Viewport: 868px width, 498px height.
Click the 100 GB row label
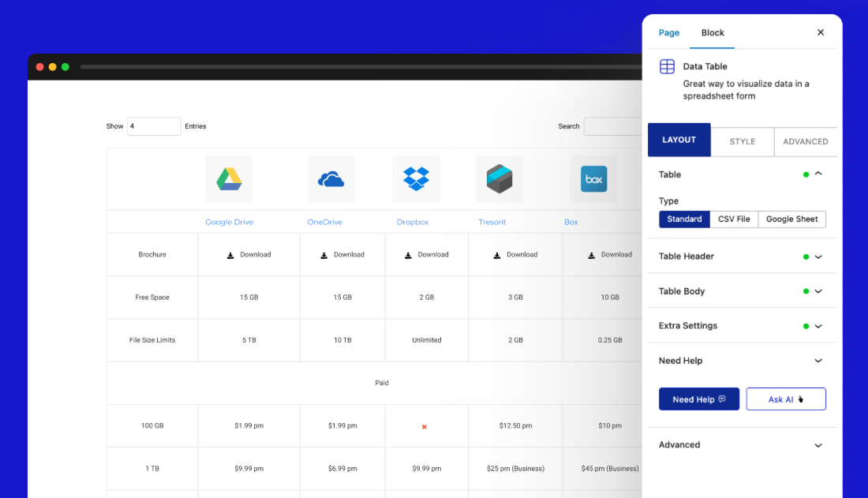(152, 426)
